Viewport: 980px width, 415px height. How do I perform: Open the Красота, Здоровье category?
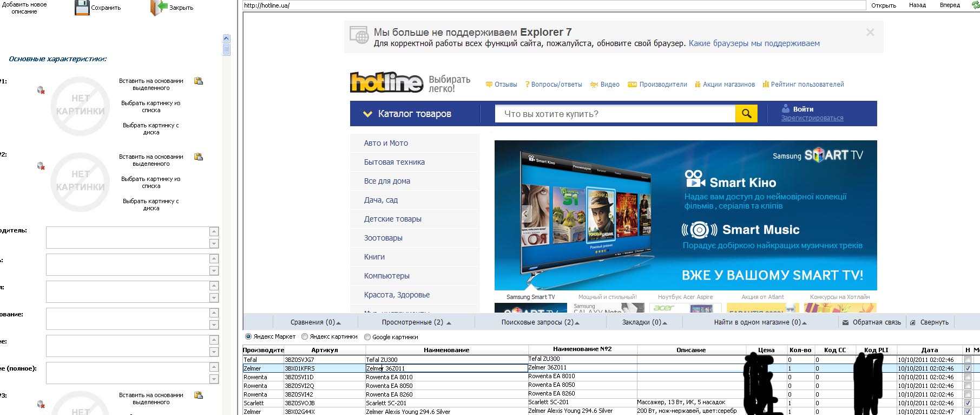pos(397,295)
